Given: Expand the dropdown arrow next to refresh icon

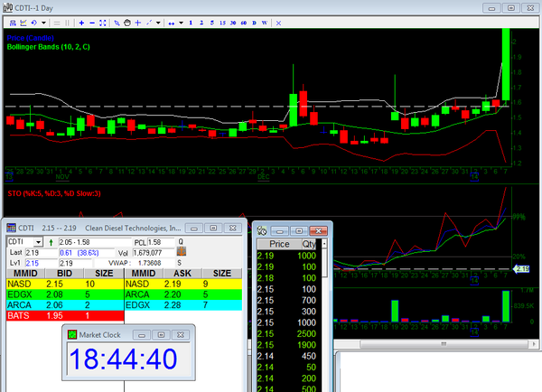Looking at the screenshot, I should [x=43, y=23].
